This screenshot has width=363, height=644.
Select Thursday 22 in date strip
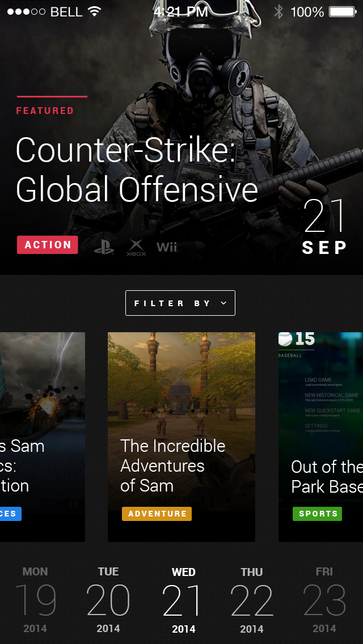pos(252,600)
